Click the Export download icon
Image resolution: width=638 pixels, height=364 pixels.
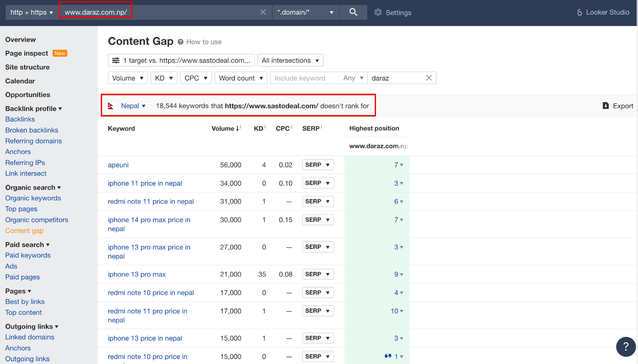coord(606,106)
